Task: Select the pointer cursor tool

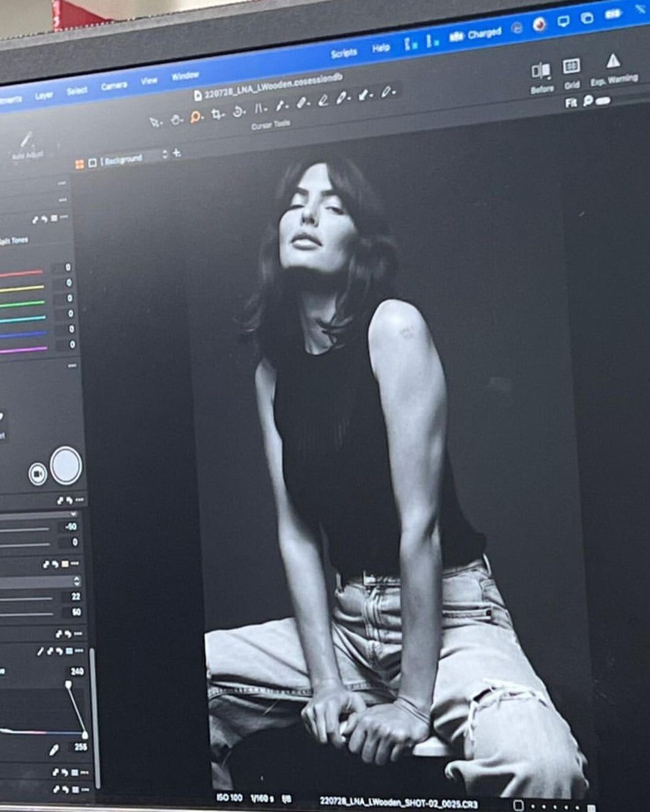Action: (x=155, y=122)
